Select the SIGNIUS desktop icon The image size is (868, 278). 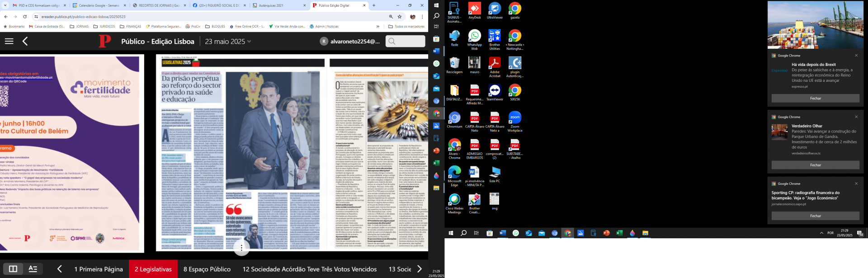[454, 13]
